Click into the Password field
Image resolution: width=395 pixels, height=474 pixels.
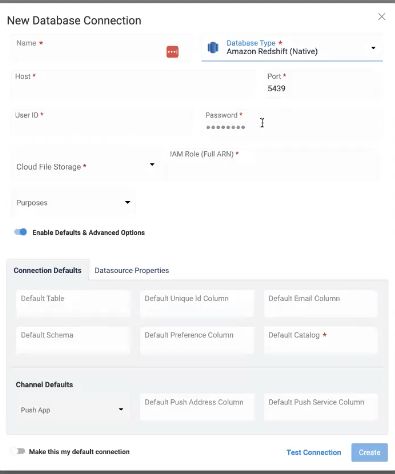click(292, 121)
